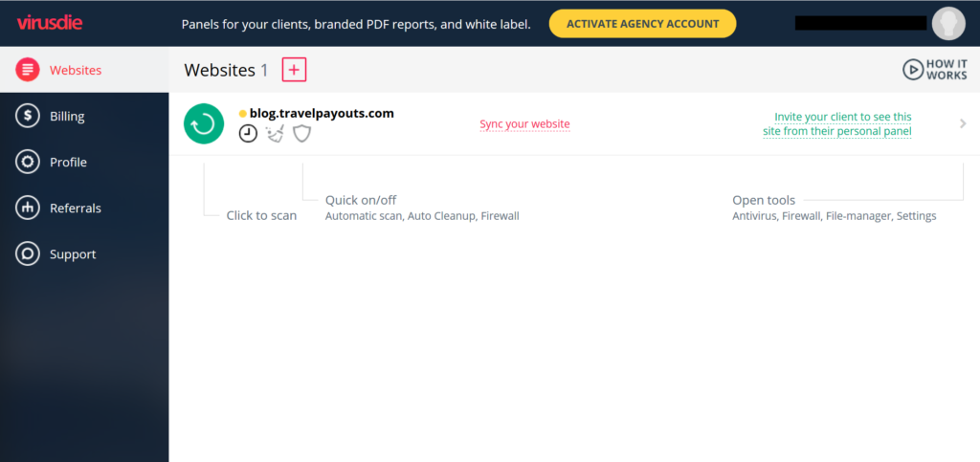This screenshot has width=980, height=462.
Task: Click the Profile gear icon
Action: click(x=28, y=162)
